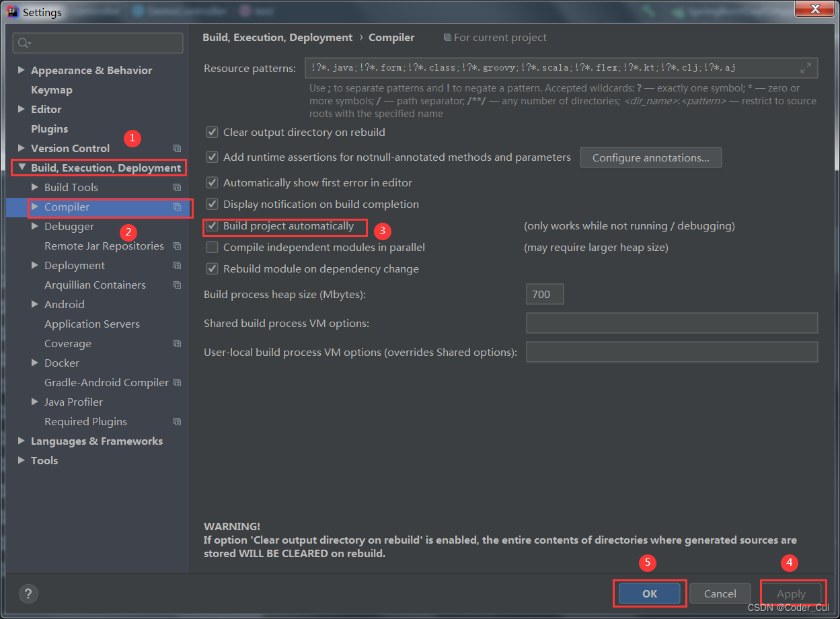Enable Compile independent modules in parallel
840x619 pixels.
pos(212,248)
